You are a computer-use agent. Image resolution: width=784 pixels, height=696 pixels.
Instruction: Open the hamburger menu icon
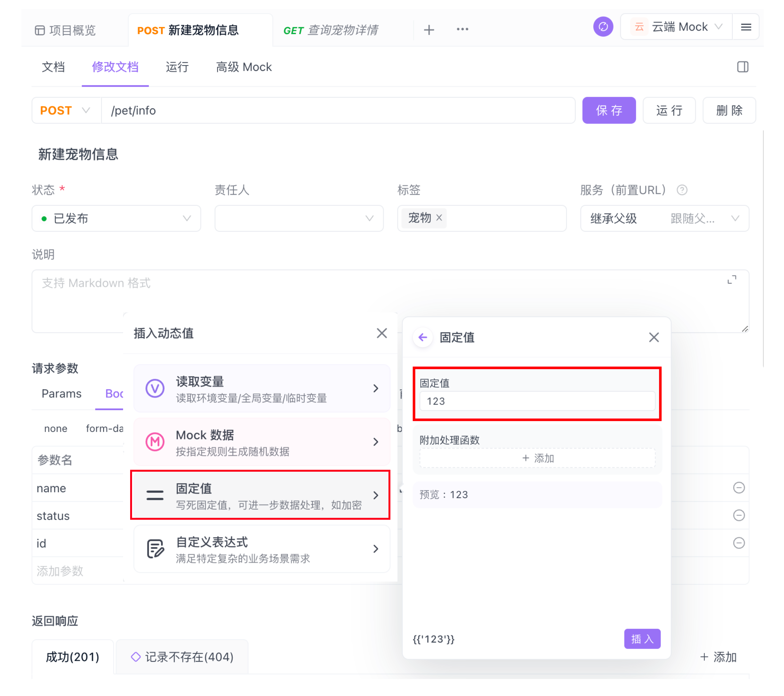point(746,27)
